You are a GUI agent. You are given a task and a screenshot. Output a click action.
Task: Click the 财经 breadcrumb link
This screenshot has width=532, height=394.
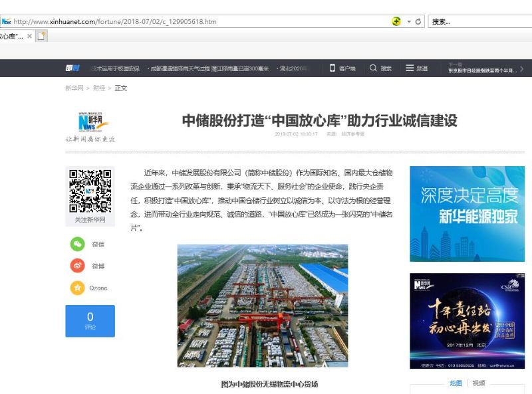(x=98, y=88)
